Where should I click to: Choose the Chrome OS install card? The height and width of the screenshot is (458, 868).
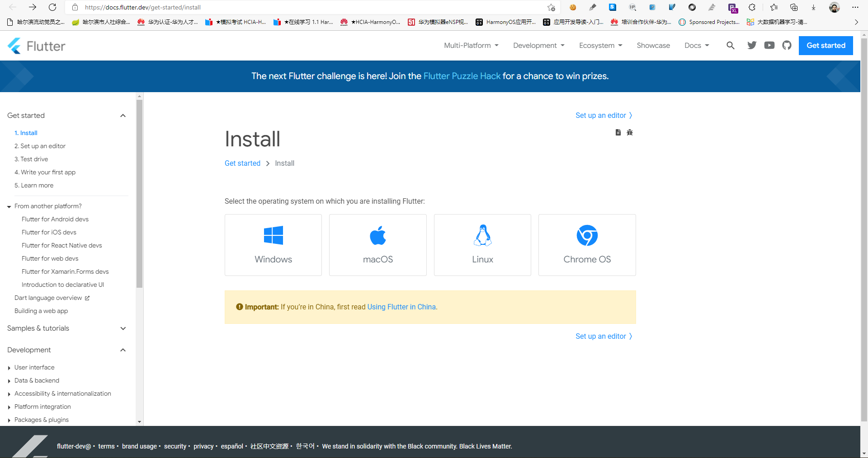[587, 245]
